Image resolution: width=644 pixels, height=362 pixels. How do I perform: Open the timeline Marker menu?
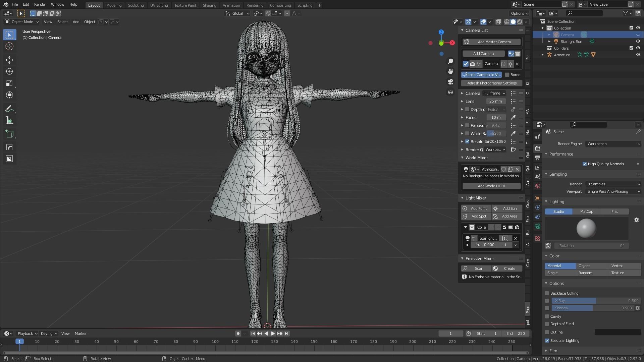tap(80, 334)
